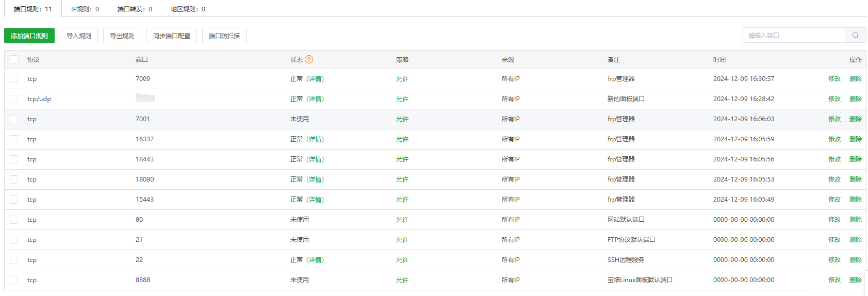Click 删除 for port 21
This screenshot has height=296, width=868.
click(x=856, y=240)
